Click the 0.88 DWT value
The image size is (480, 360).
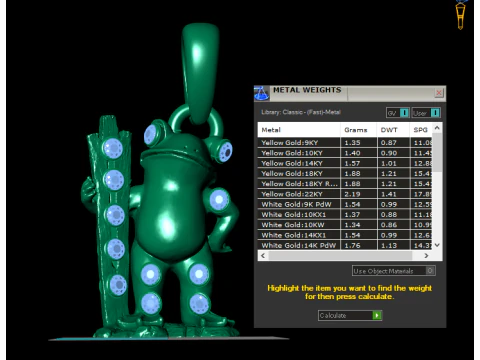(389, 215)
